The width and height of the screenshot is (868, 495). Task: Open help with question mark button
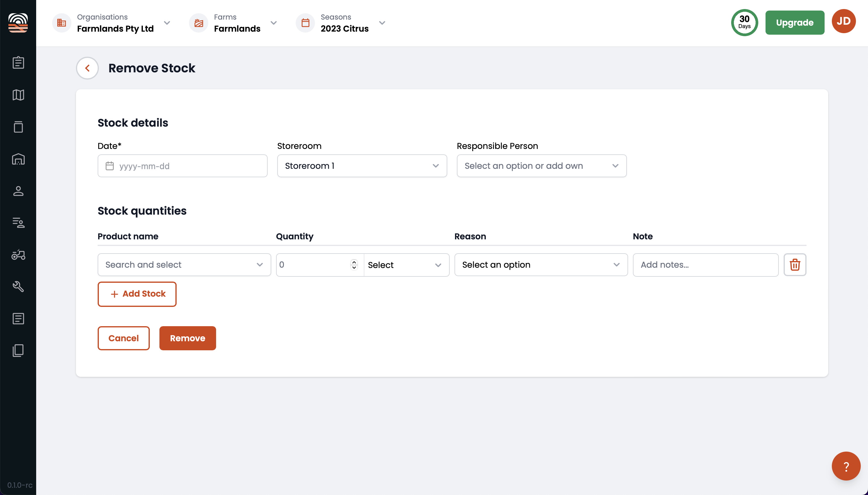click(846, 466)
